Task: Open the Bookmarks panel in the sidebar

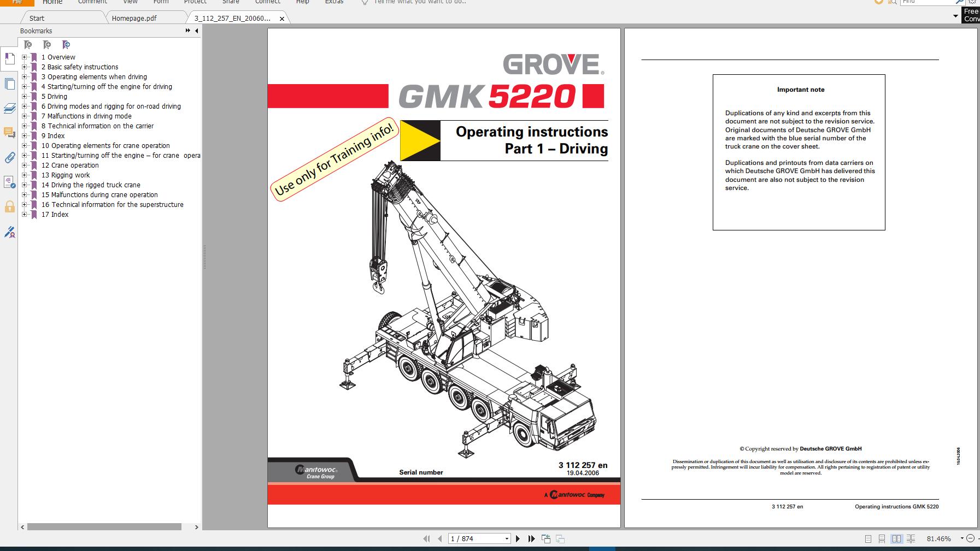Action: coord(9,58)
